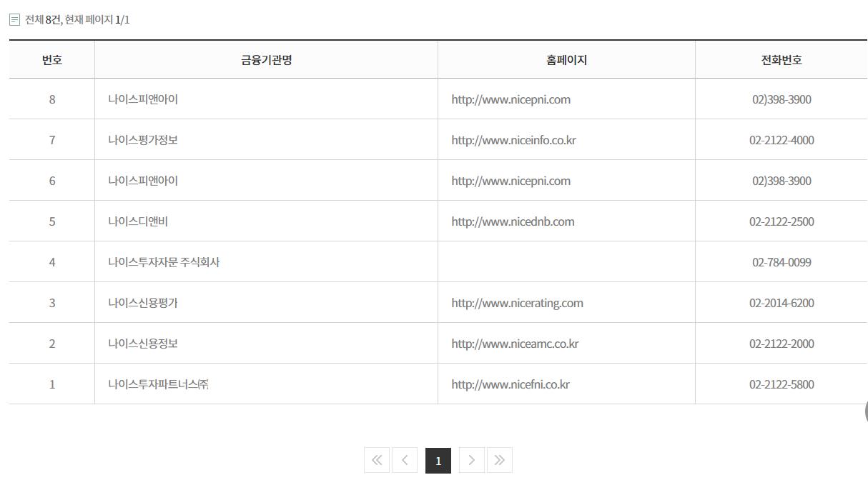Select 나이스피앤아이 name in row 6

pyautogui.click(x=143, y=181)
